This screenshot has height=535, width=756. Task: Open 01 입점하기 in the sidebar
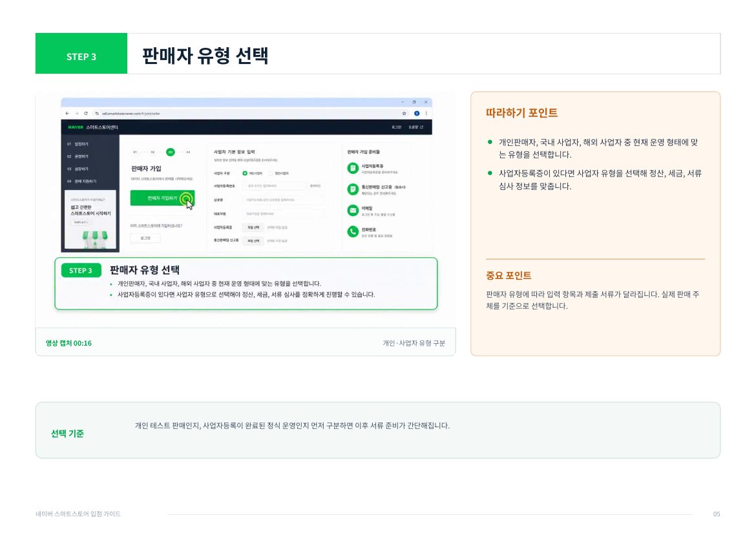[78, 144]
